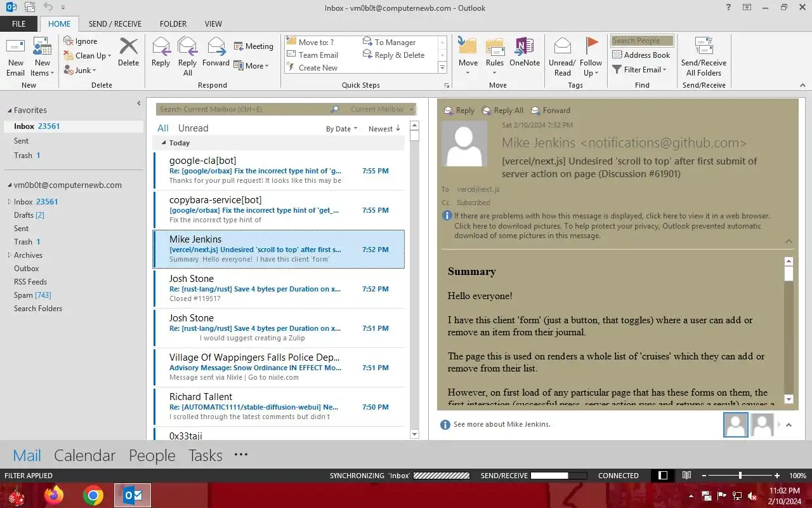The width and height of the screenshot is (812, 508).
Task: Collapse the message header
Action: point(789,241)
